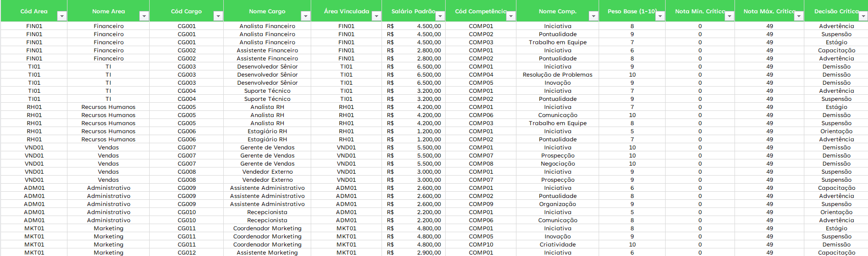This screenshot has width=868, height=256.
Task: Select the COMP10 code cell
Action: [481, 245]
